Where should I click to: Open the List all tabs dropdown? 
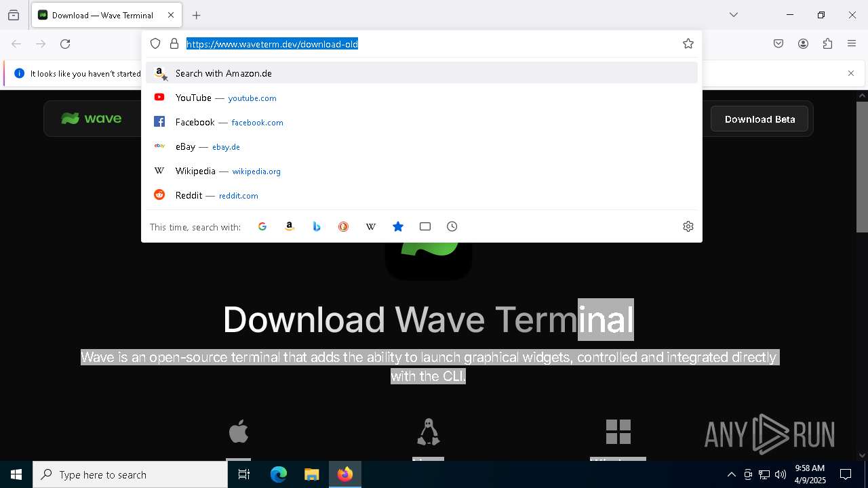[x=734, y=15]
